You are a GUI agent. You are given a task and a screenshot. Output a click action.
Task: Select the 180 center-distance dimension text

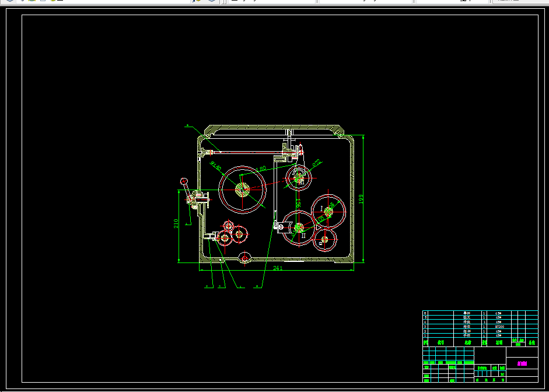tap(261, 169)
